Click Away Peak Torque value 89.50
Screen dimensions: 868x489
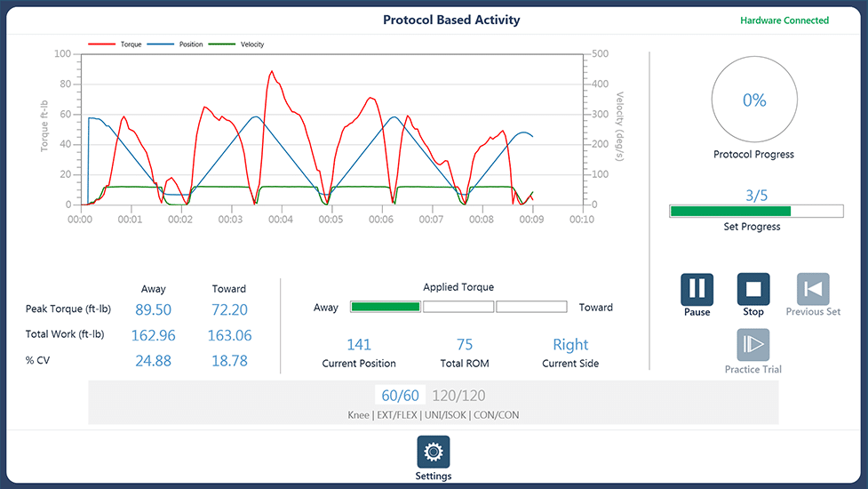155,310
